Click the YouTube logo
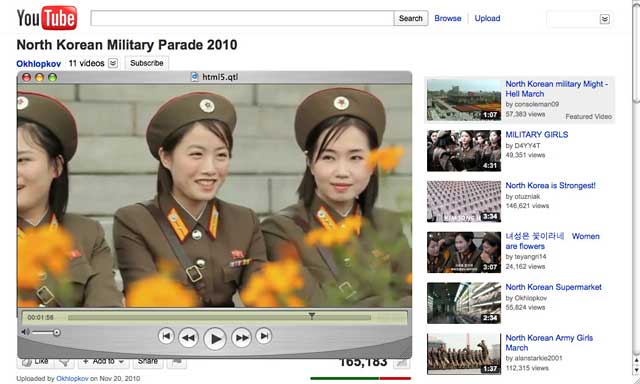The width and height of the screenshot is (640, 384). 47,18
